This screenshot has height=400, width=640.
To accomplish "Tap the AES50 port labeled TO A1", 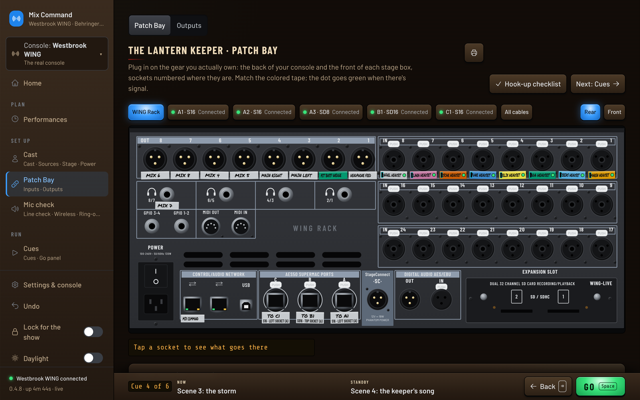I will coord(344,300).
